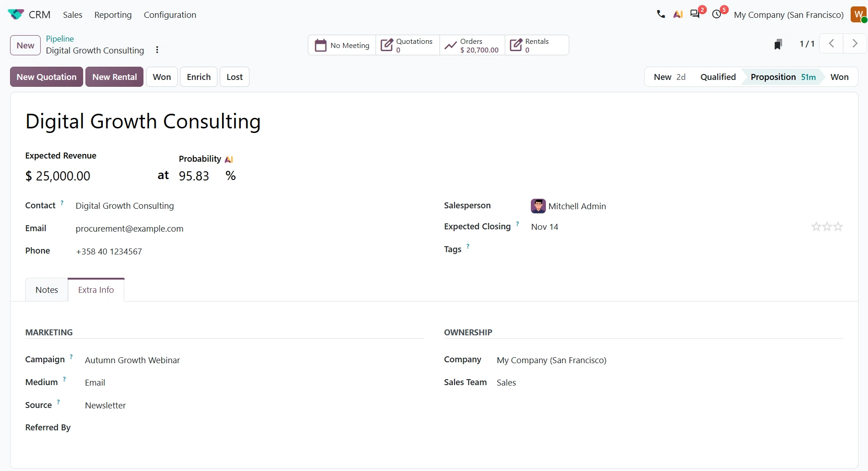Open the Quotations stat button
Screen dimensions: 868x471
tap(408, 45)
